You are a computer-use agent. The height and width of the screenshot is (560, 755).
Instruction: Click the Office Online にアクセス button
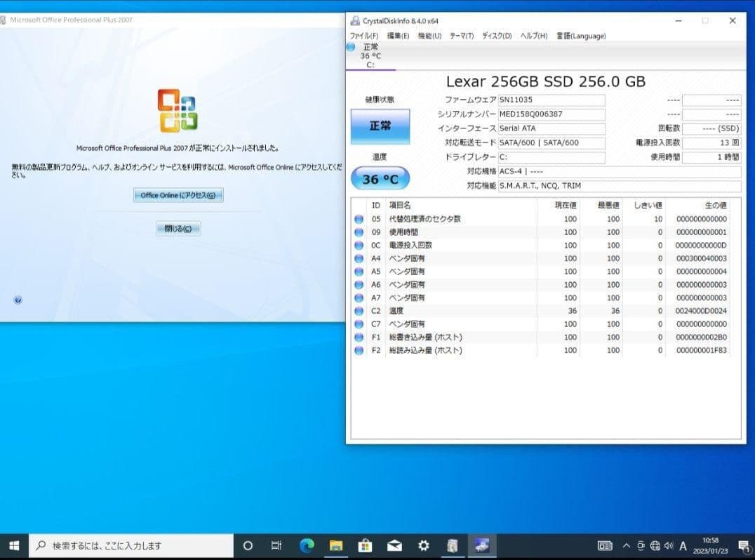tap(177, 195)
